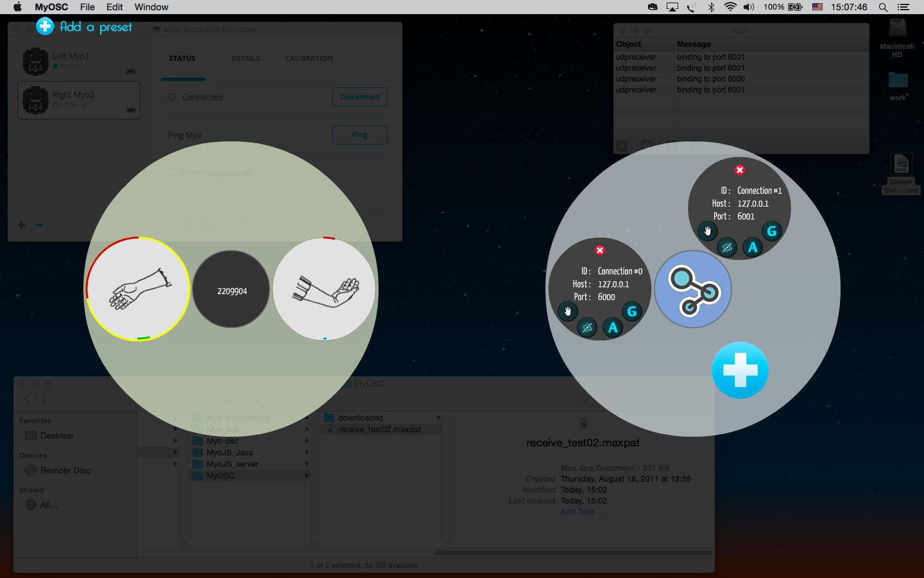Screen dimensions: 924x578
Task: Open the Wi-Fi status menu
Action: [730, 7]
